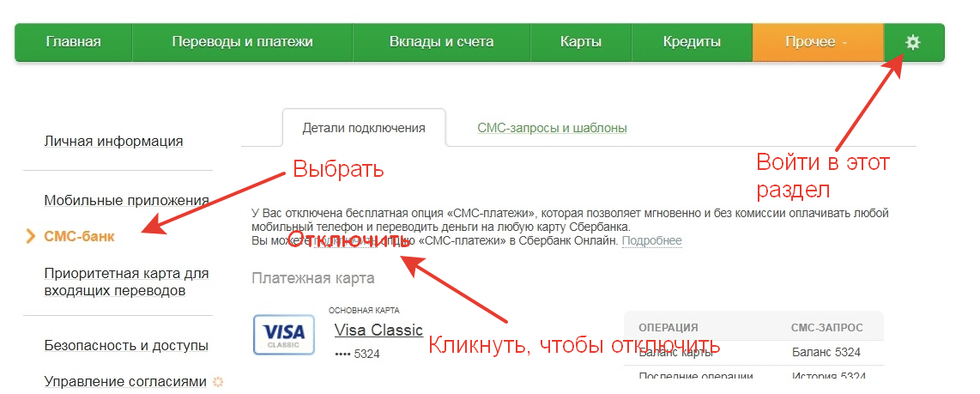The height and width of the screenshot is (394, 980).
Task: Select the Детали подключения tab
Action: tap(364, 128)
